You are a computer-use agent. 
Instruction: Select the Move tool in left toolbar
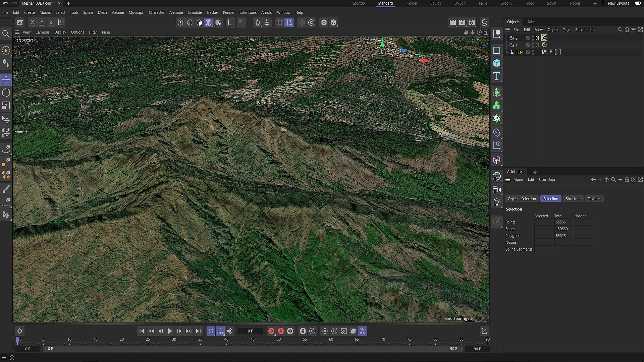pos(6,79)
